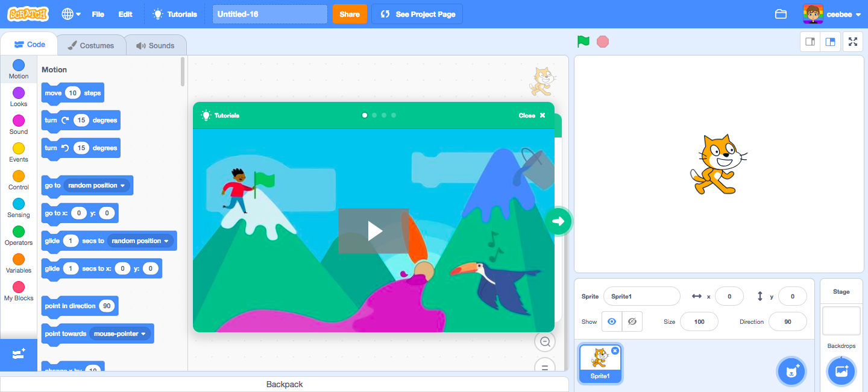Play the tutorial video
The height and width of the screenshot is (392, 868).
pyautogui.click(x=374, y=231)
